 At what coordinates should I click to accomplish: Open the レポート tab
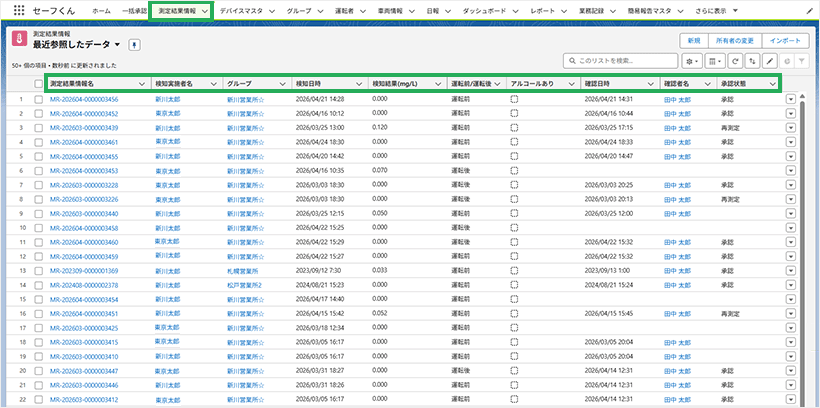click(542, 10)
